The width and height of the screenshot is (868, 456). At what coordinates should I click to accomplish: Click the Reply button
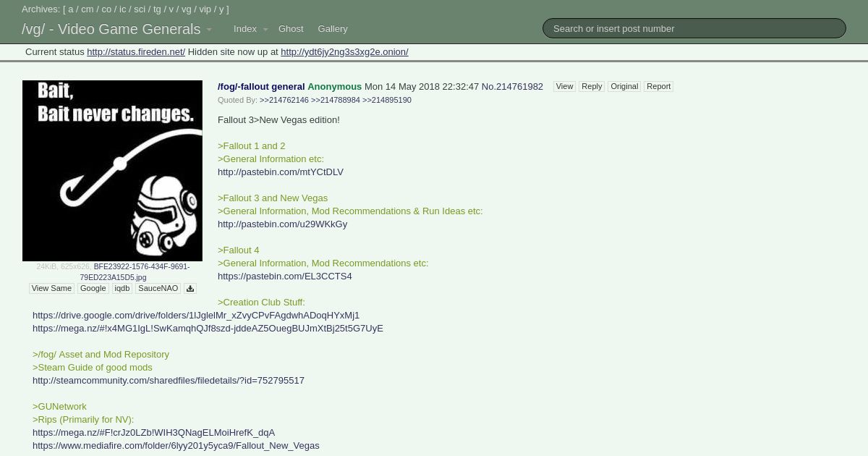point(592,86)
